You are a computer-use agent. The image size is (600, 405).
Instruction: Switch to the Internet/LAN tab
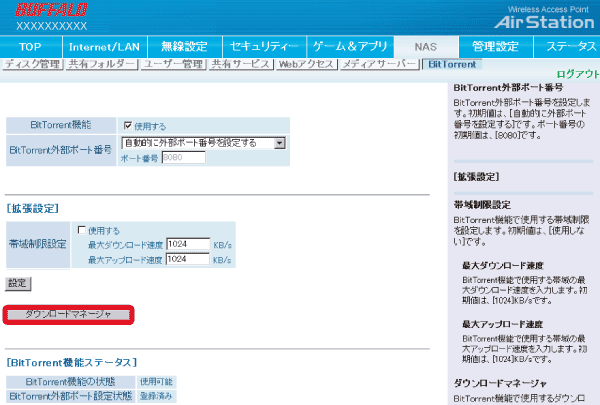tap(104, 46)
